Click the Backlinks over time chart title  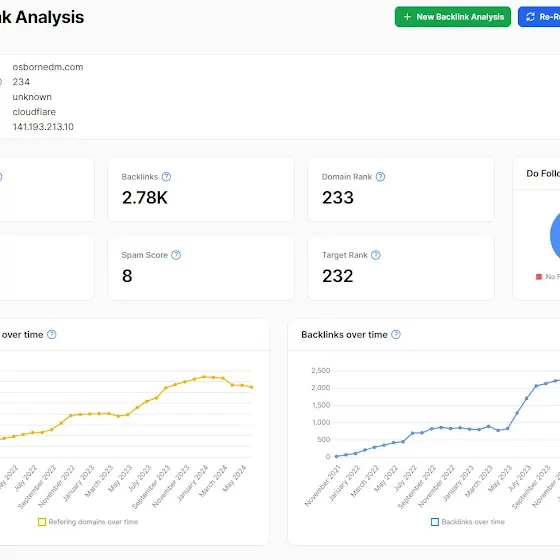click(344, 335)
